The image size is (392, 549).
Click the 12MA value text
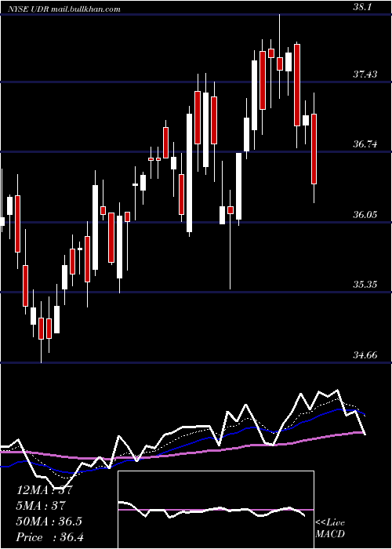click(x=44, y=490)
